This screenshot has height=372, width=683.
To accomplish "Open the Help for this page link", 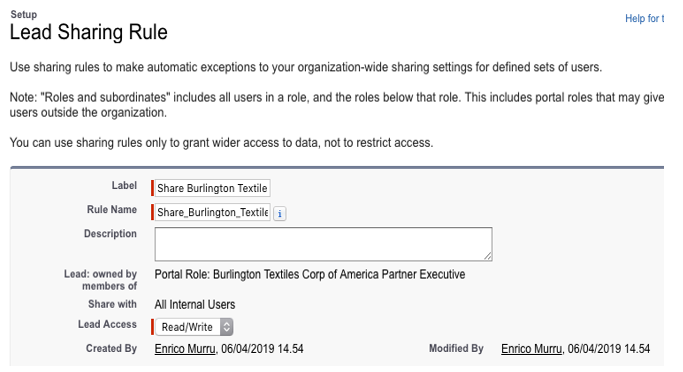I will pyautogui.click(x=644, y=18).
